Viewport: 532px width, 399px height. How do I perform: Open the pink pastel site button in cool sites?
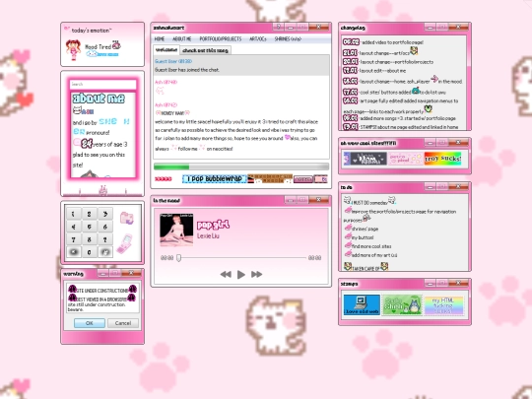[x=406, y=159]
